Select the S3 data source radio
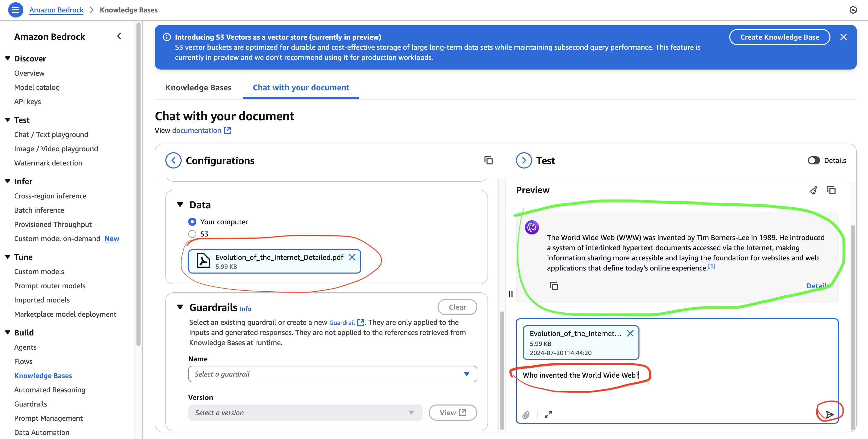 pos(192,234)
